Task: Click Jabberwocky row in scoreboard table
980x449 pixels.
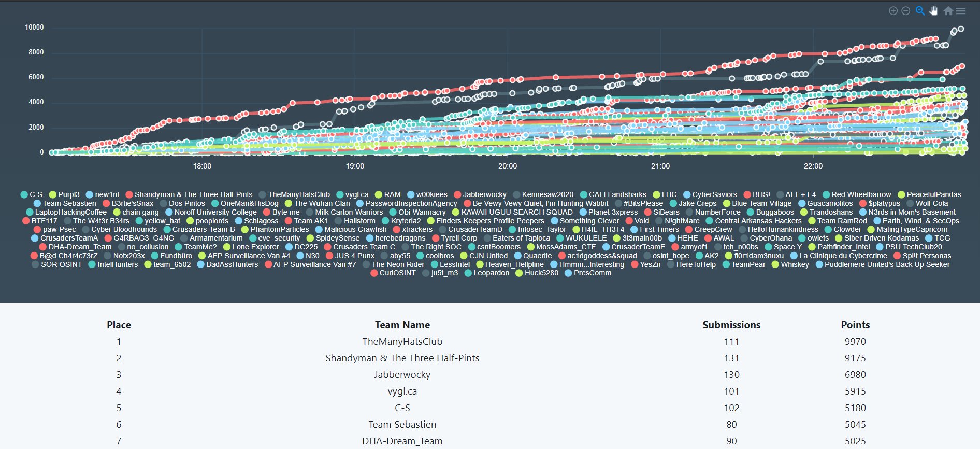Action: click(x=402, y=375)
